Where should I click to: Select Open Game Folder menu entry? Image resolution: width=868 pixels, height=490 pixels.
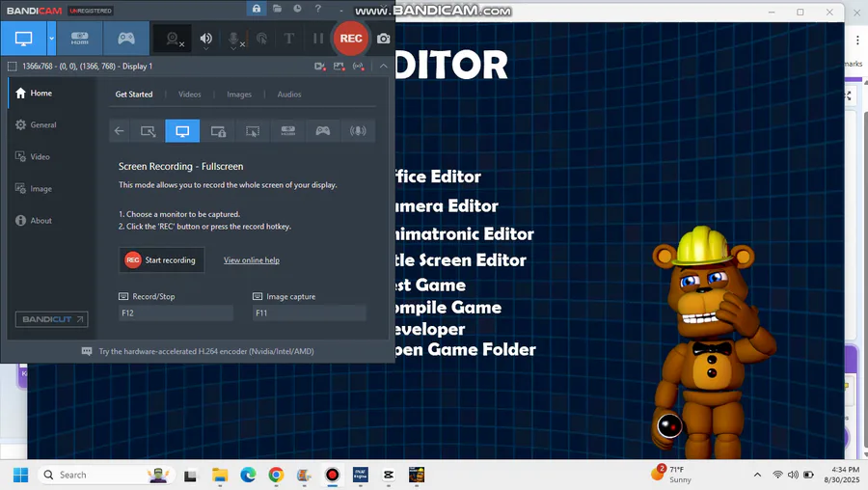click(466, 350)
